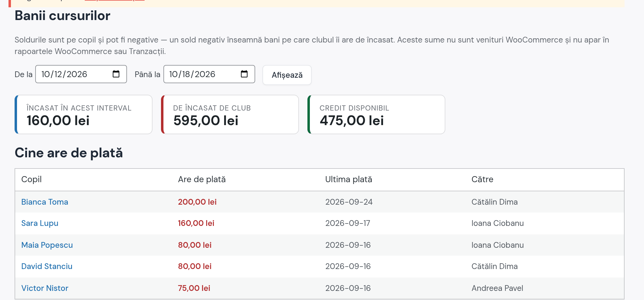Click the Are de plată column header
Viewport: 644px width, 300px height.
click(202, 179)
